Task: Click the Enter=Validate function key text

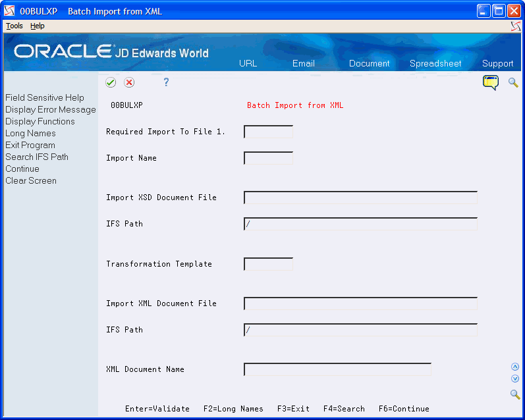Action: pos(157,409)
